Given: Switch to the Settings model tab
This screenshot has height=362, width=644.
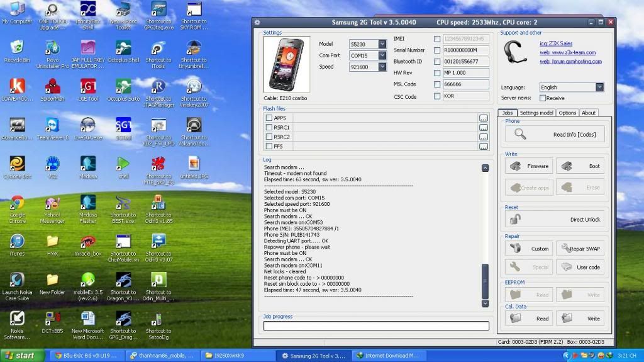Looking at the screenshot, I should click(536, 113).
